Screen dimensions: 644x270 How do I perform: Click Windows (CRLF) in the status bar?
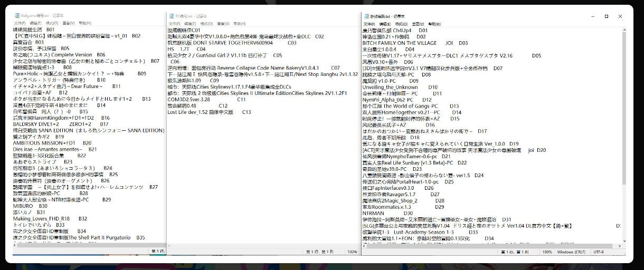tap(570, 252)
